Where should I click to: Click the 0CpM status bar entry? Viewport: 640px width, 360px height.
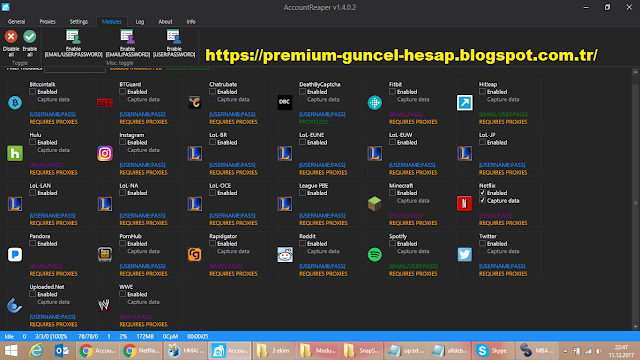171,337
